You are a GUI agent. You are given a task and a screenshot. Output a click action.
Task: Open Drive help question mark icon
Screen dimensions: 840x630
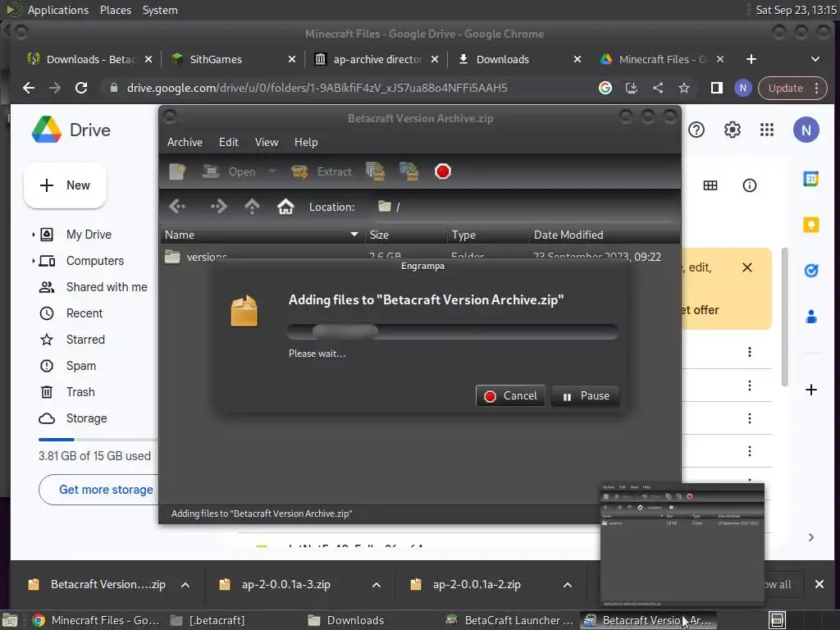pyautogui.click(x=696, y=130)
